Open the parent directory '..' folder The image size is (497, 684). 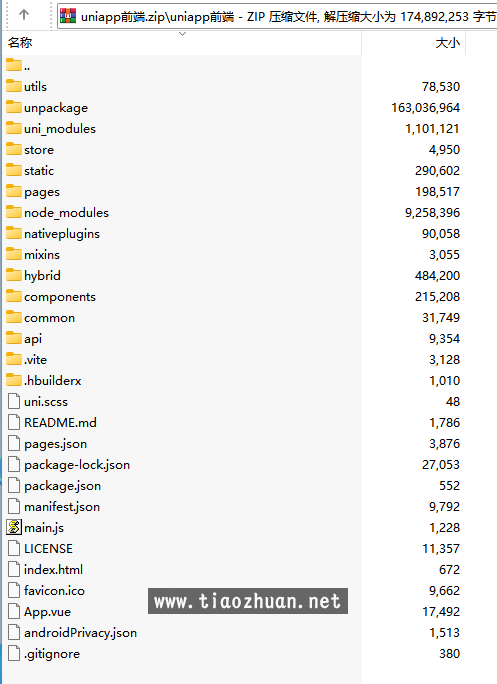coord(18,66)
